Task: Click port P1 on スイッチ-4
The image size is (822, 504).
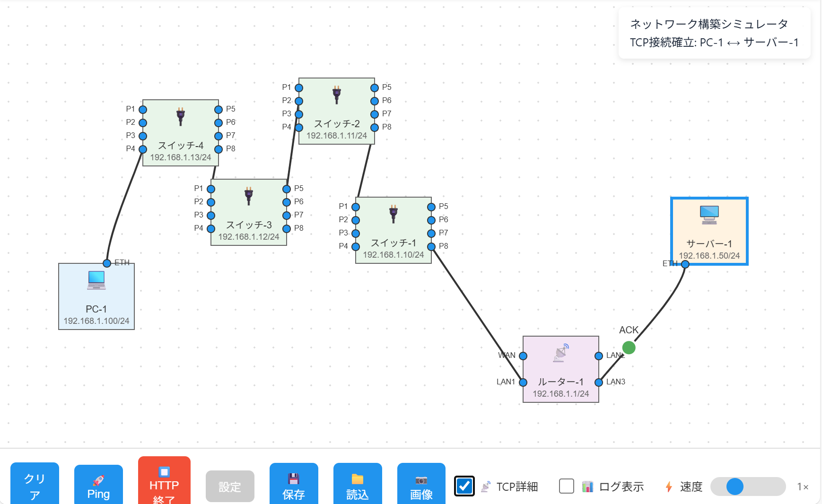Action: tap(143, 110)
